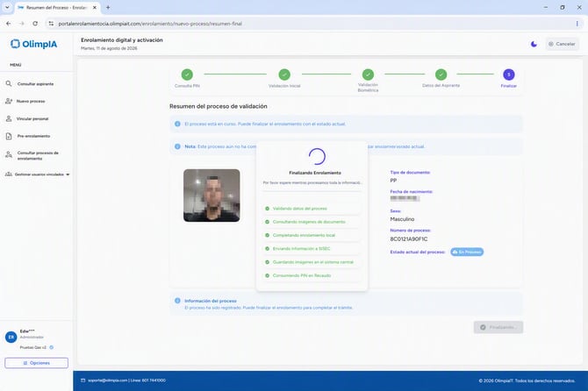Click the Finalizando button

498,327
